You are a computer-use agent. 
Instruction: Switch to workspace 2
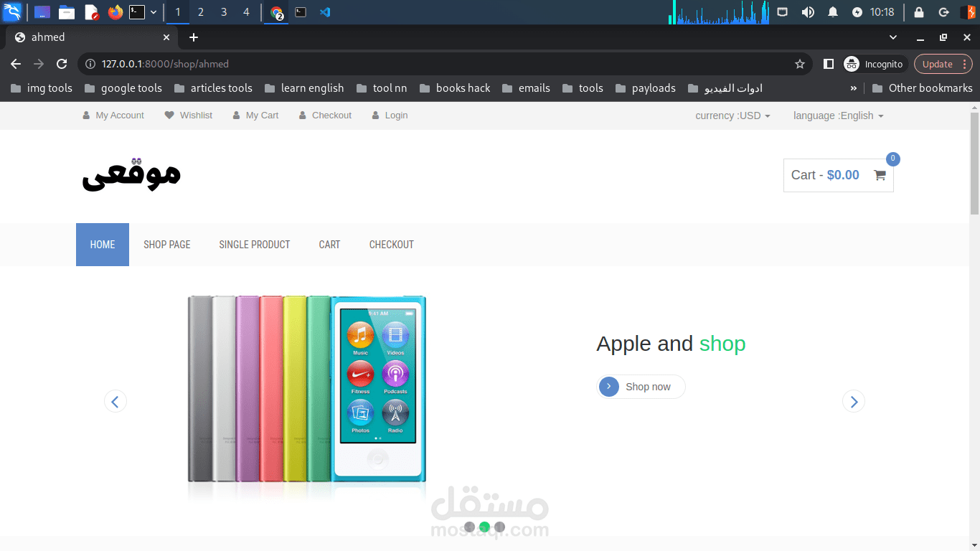coord(201,12)
